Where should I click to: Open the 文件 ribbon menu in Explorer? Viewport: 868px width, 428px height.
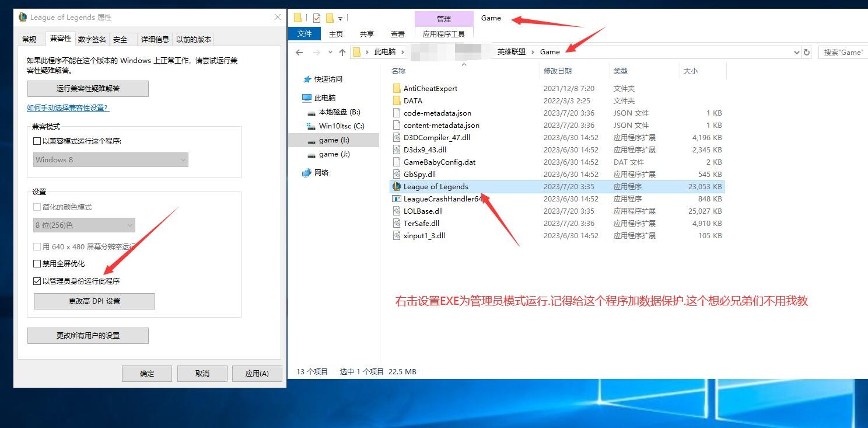click(304, 34)
